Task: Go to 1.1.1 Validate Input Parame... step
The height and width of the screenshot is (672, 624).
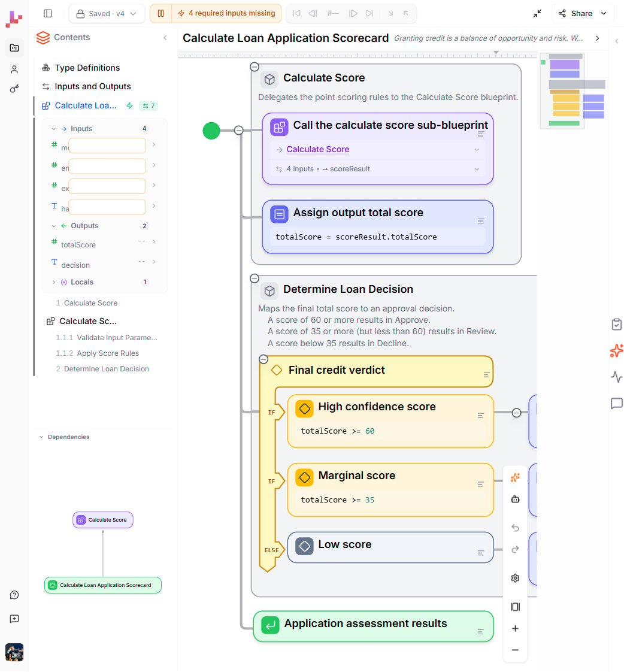Action: (107, 338)
